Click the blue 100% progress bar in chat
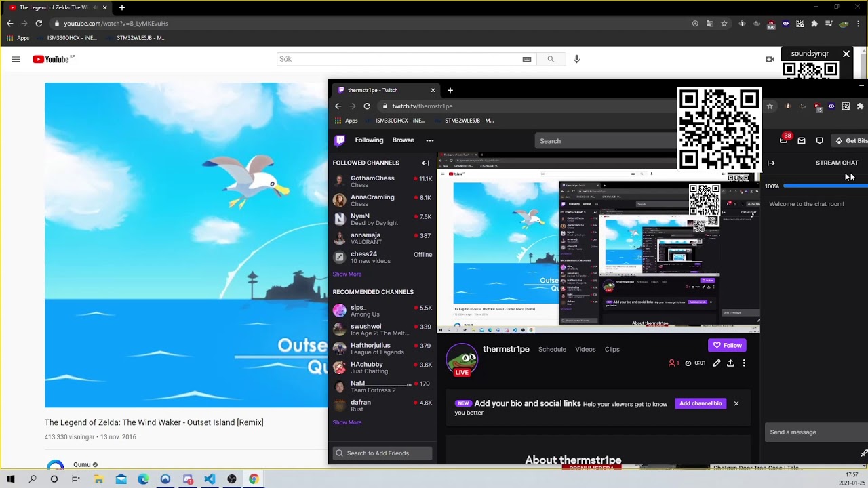This screenshot has height=488, width=868. point(825,186)
